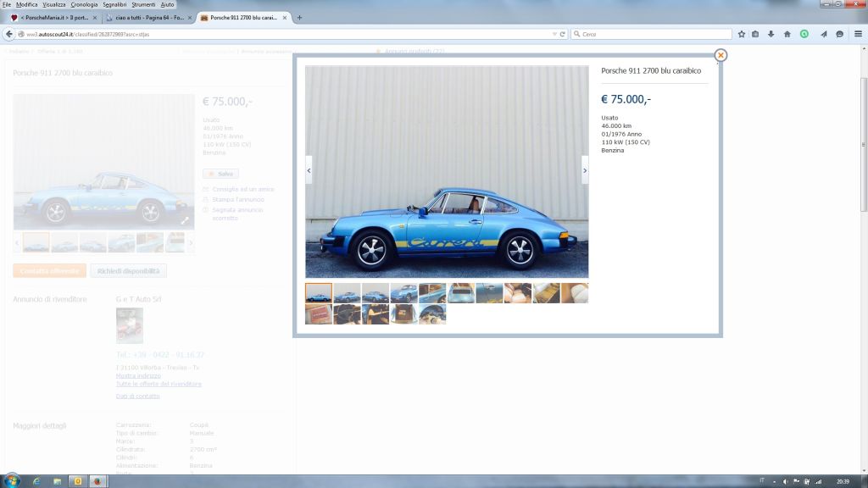Open the Strumenti menu
Image resolution: width=868 pixels, height=488 pixels.
(x=143, y=4)
